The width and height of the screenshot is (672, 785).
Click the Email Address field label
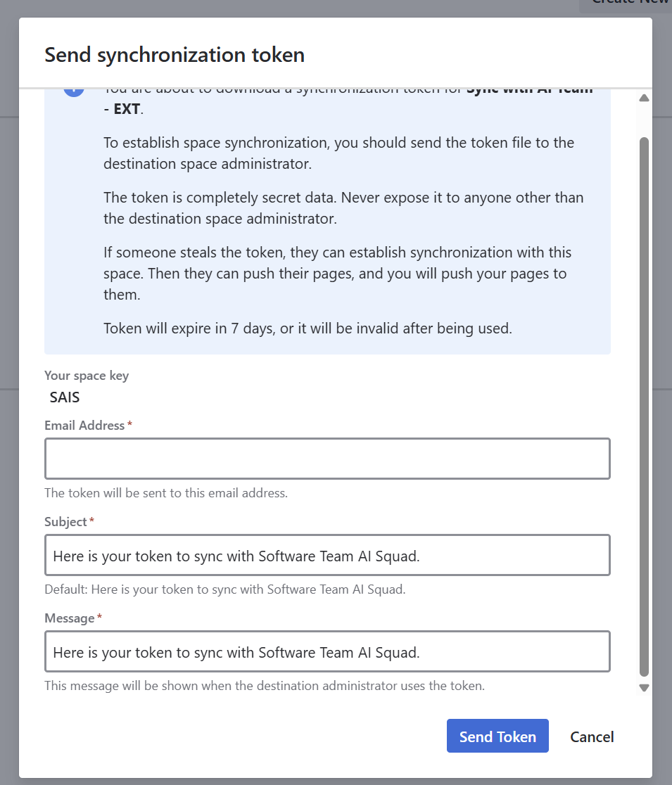pyautogui.click(x=84, y=426)
